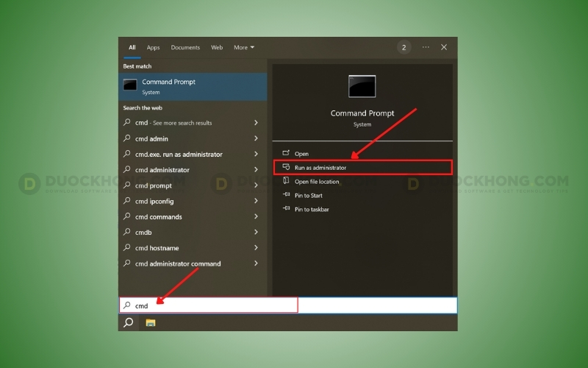The image size is (588, 368).
Task: Select the 'cmd hostname' web suggestion
Action: point(193,248)
